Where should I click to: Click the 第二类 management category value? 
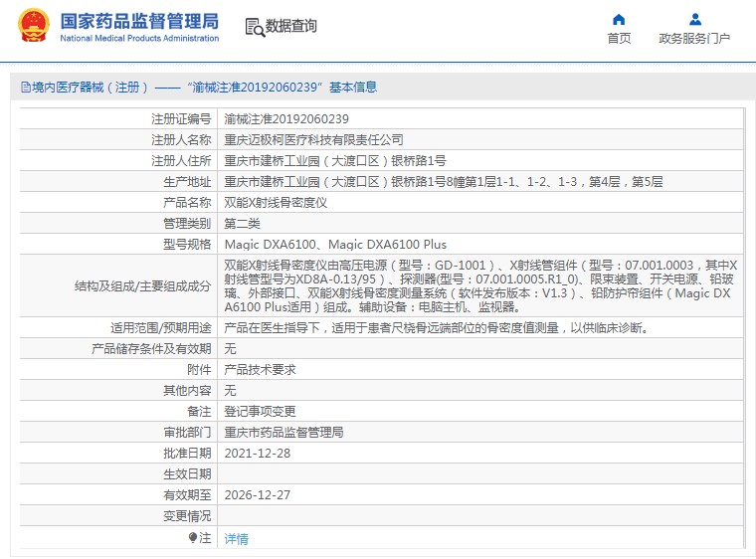(242, 224)
